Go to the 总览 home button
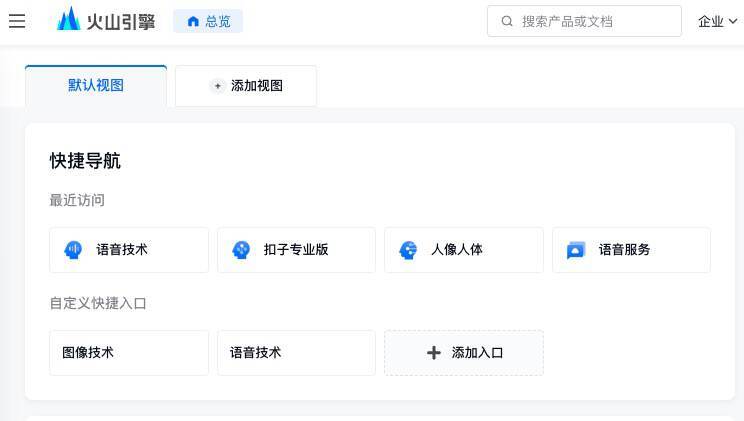744x421 pixels. coord(208,21)
